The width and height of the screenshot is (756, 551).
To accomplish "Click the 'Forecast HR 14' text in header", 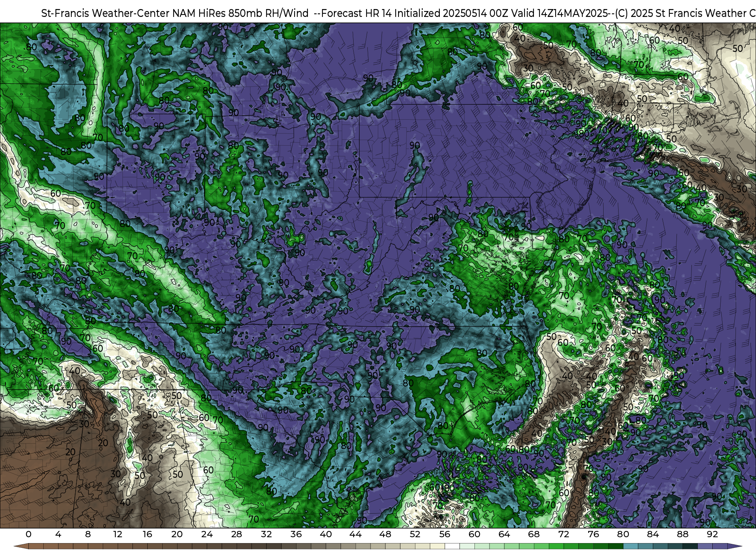I will 357,13.
